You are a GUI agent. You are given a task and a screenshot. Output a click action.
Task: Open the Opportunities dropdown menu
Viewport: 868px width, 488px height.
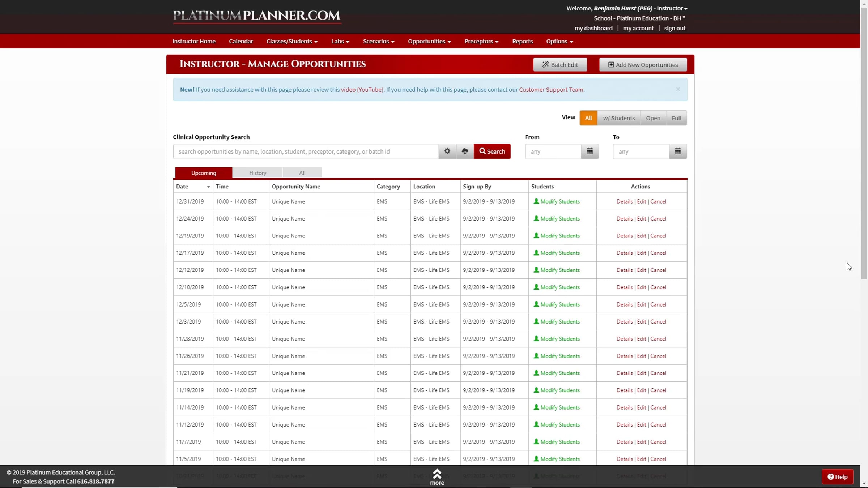click(x=429, y=41)
